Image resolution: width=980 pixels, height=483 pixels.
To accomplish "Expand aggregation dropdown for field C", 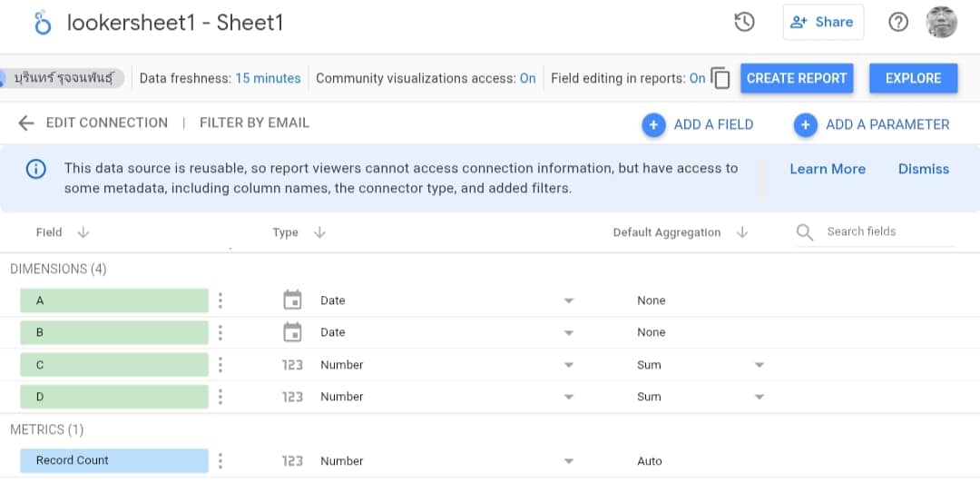I will [x=759, y=365].
